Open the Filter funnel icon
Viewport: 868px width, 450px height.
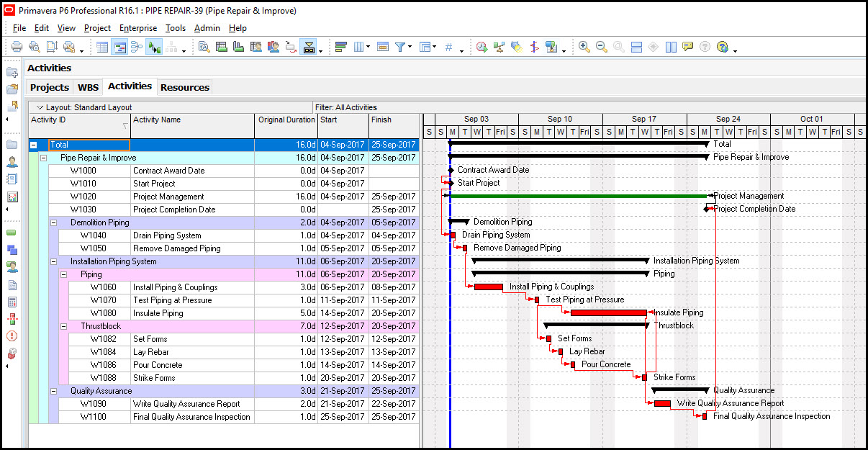(x=401, y=47)
